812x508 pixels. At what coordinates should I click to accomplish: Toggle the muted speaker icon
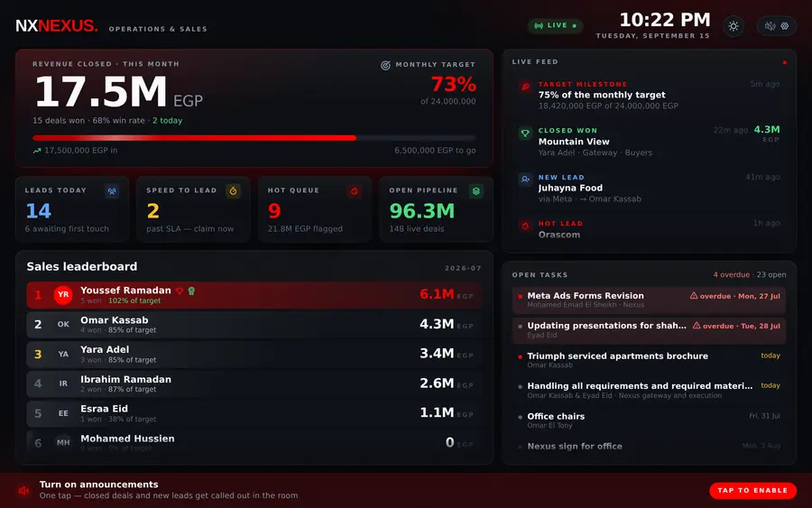coord(770,26)
